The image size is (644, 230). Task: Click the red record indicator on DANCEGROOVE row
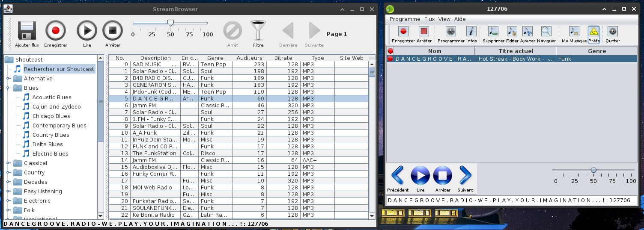coord(390,59)
